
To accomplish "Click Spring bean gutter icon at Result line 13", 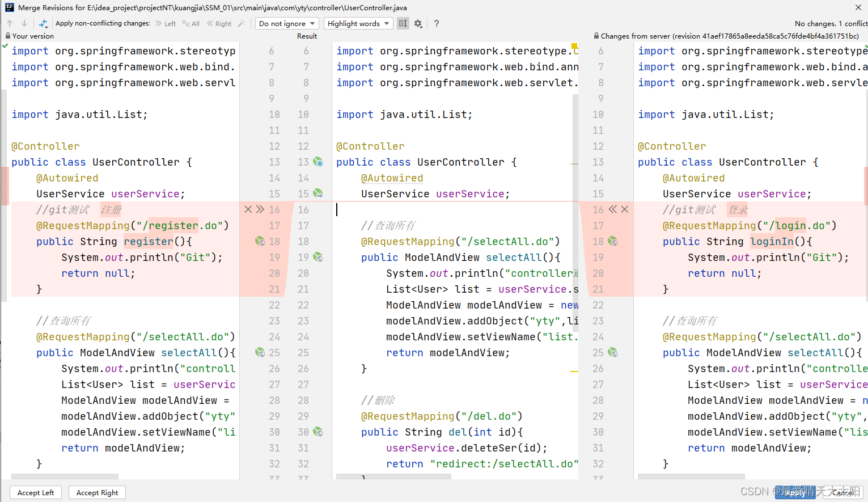I will 318,162.
